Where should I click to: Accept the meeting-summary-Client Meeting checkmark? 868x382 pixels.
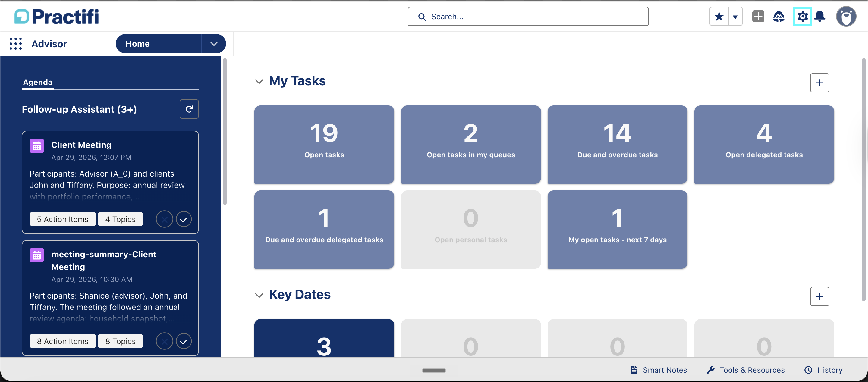click(x=184, y=341)
